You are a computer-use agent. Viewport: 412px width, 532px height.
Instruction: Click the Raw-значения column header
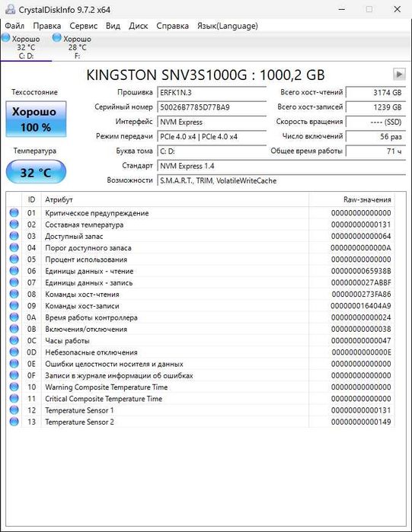[x=353, y=199]
